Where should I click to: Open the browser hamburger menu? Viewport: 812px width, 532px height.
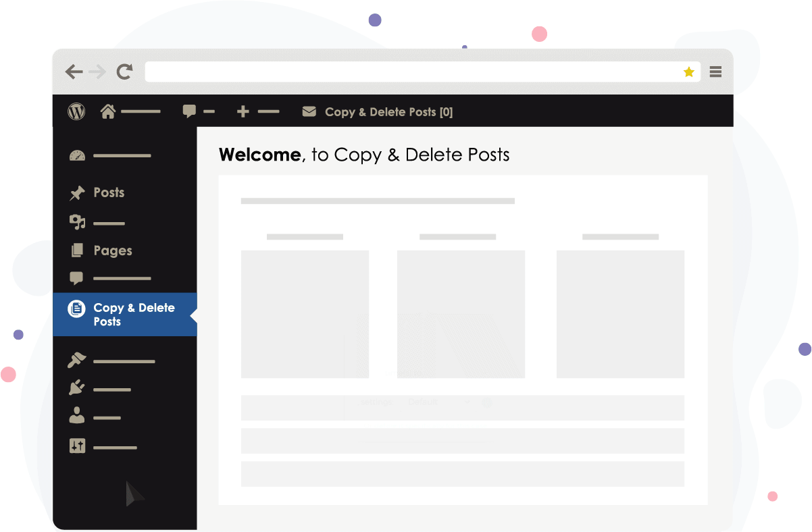[716, 72]
